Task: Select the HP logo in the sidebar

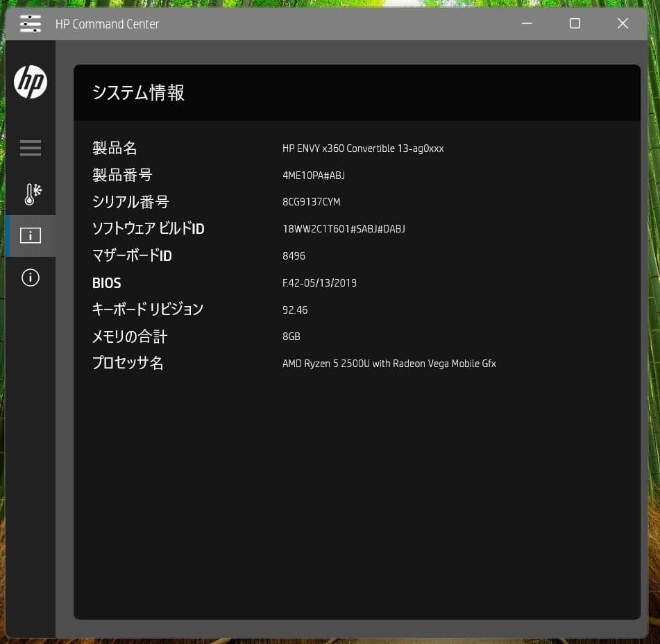Action: coord(31,82)
